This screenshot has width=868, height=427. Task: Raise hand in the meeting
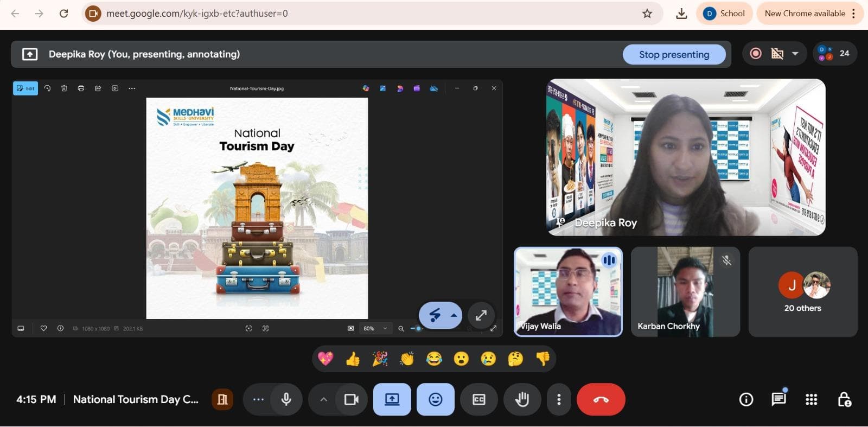(x=522, y=399)
